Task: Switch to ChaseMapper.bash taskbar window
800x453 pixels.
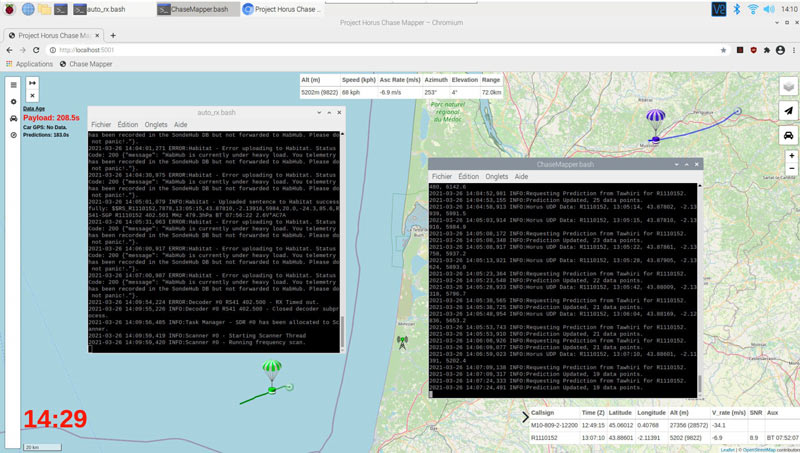Action: [x=197, y=9]
